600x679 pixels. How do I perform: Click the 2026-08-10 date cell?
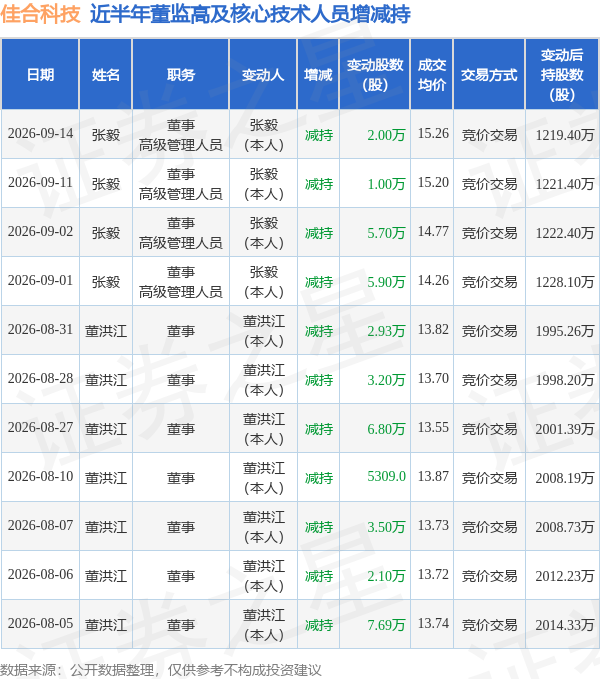pos(40,476)
